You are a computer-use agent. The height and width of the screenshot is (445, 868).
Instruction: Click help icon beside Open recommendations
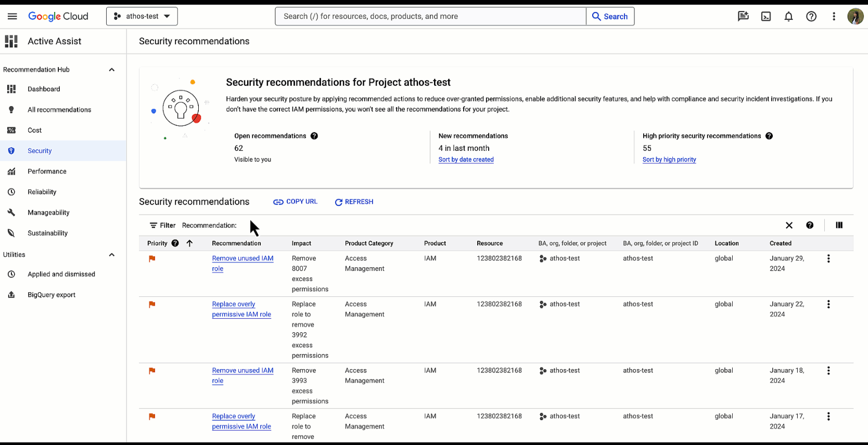pos(314,136)
